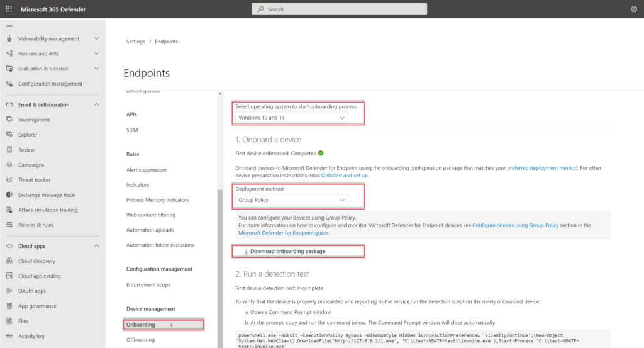Screen dimensions: 644x348
Task: Click the Vulnerability management icon
Action: tap(9, 38)
